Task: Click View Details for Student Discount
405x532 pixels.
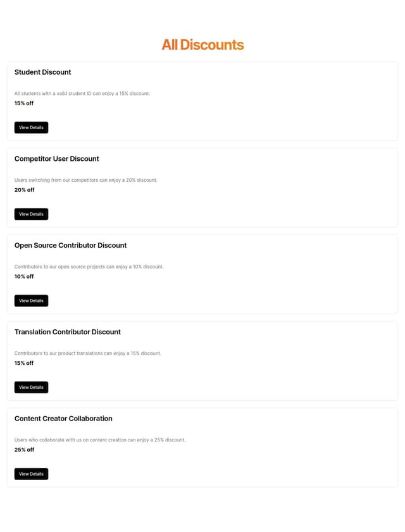Action: (31, 127)
